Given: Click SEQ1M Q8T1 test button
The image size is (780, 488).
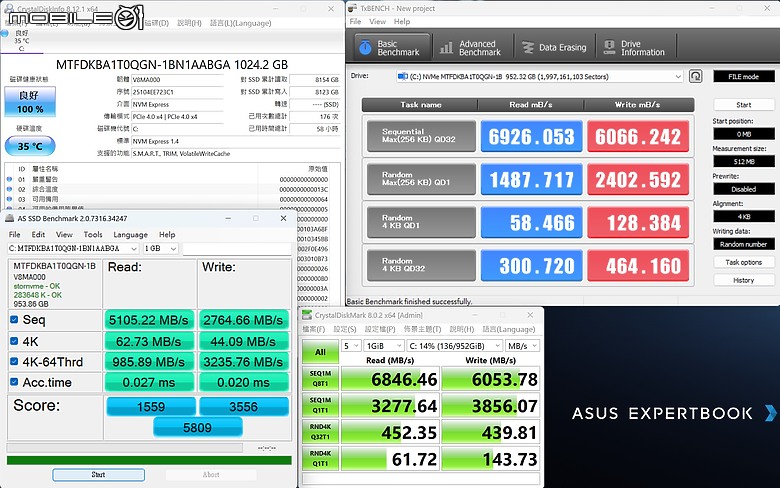Looking at the screenshot, I should pos(320,379).
